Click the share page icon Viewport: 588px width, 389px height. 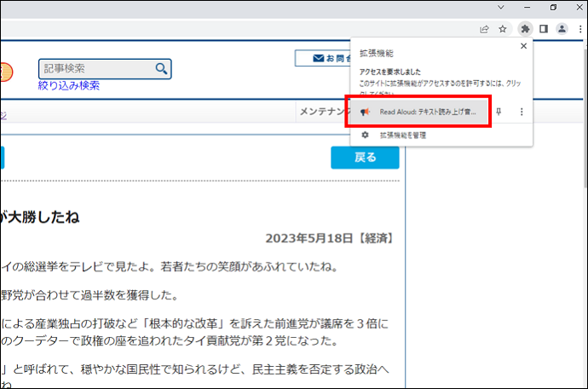coord(485,28)
